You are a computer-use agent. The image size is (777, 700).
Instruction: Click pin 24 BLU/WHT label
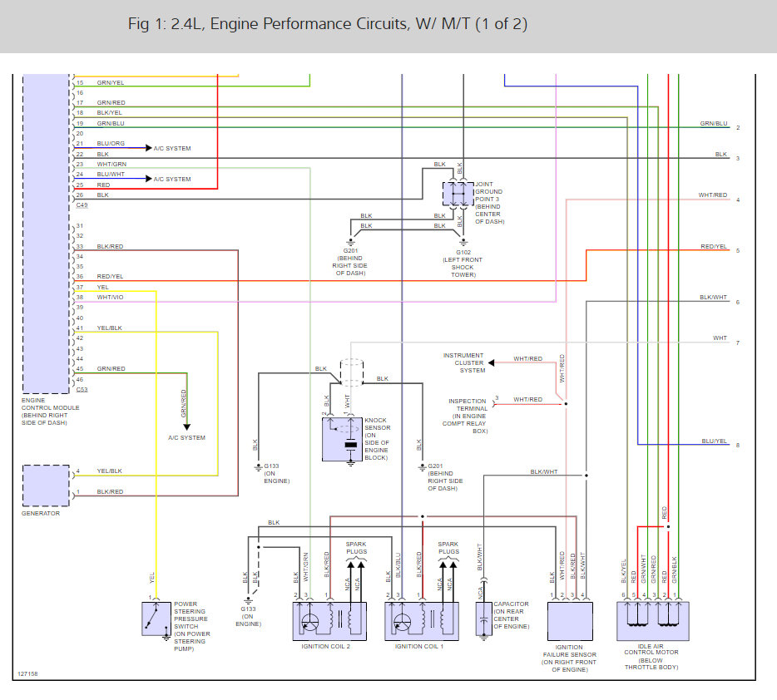click(111, 175)
